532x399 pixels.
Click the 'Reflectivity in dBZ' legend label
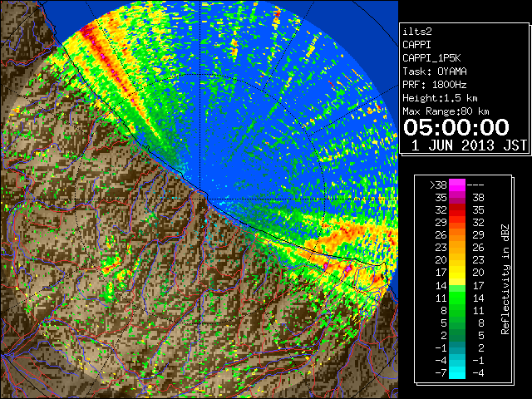(x=505, y=279)
